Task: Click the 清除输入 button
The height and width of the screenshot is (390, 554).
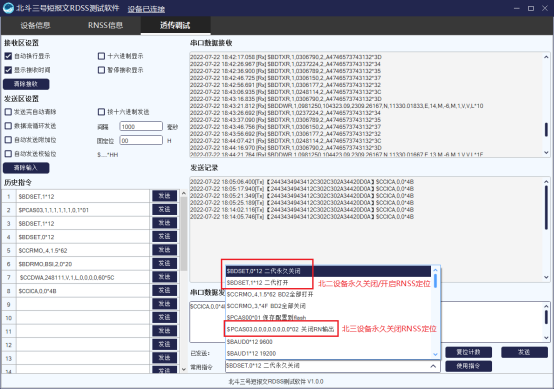Action: point(26,168)
